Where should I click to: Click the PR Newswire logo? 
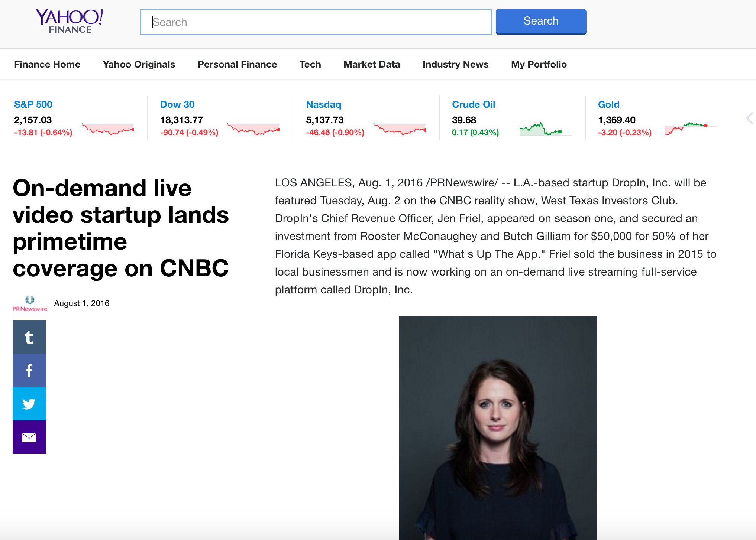(30, 303)
